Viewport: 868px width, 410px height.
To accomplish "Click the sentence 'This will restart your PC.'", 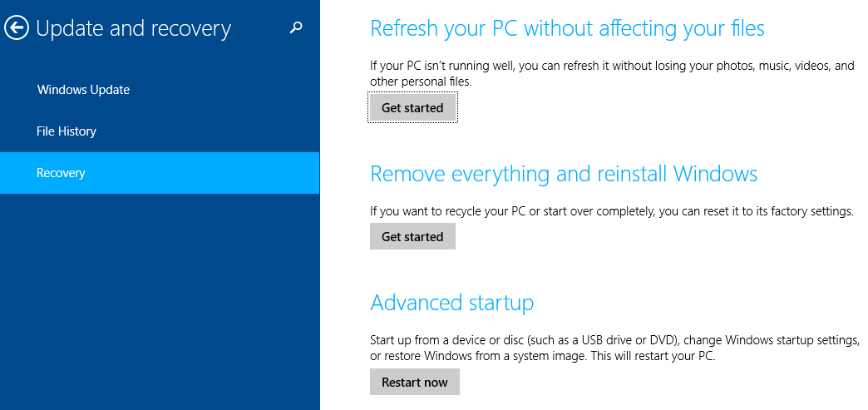I will coord(652,356).
